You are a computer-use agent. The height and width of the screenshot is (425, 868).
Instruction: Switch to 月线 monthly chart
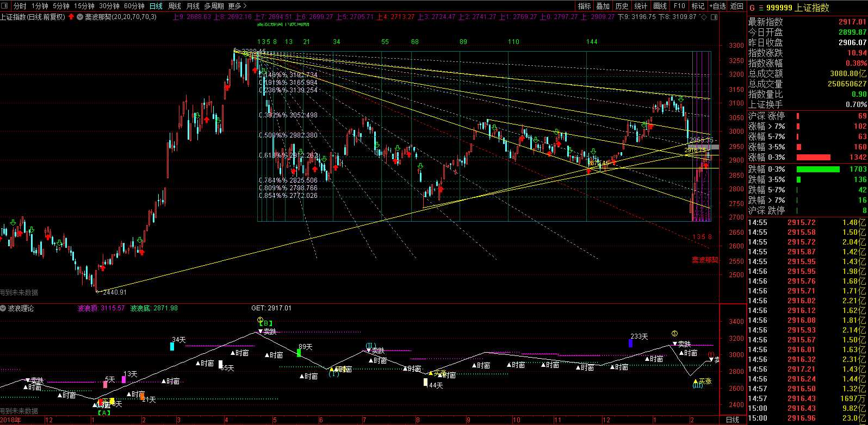[193, 6]
